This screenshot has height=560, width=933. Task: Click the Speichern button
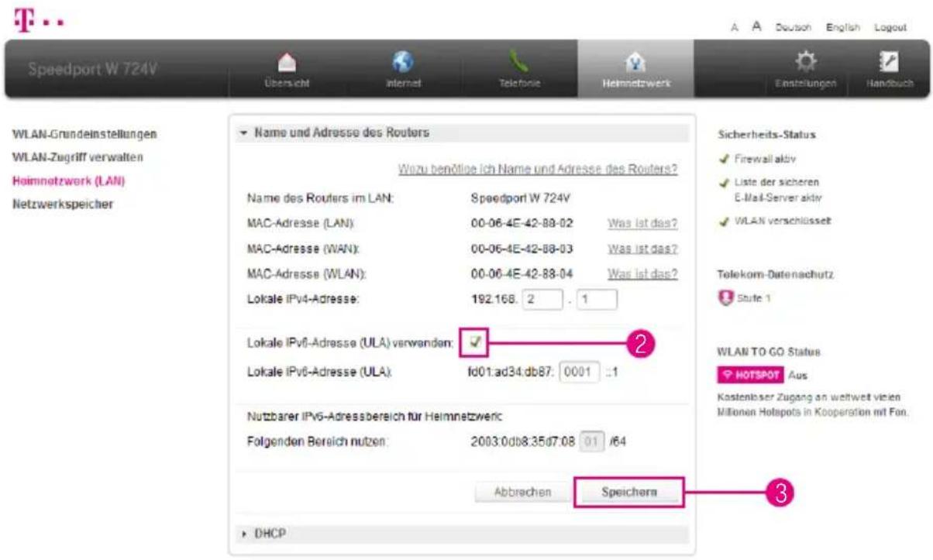point(628,492)
